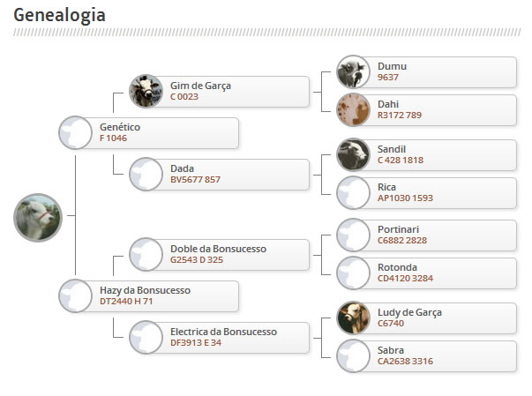Click the main animal photo thumbnail

[38, 218]
